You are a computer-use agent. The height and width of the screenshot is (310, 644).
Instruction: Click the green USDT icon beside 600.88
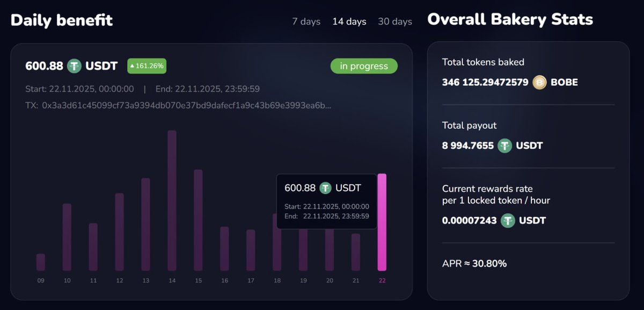click(x=75, y=66)
